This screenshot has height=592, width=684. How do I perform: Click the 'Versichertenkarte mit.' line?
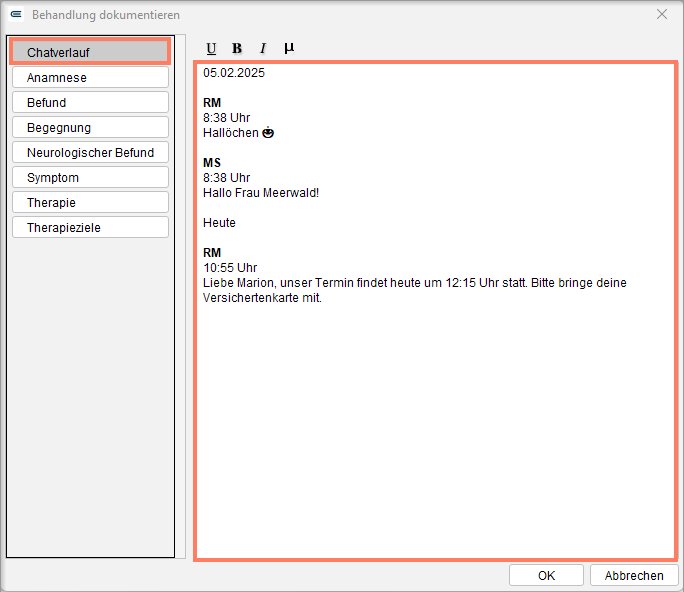pos(262,298)
